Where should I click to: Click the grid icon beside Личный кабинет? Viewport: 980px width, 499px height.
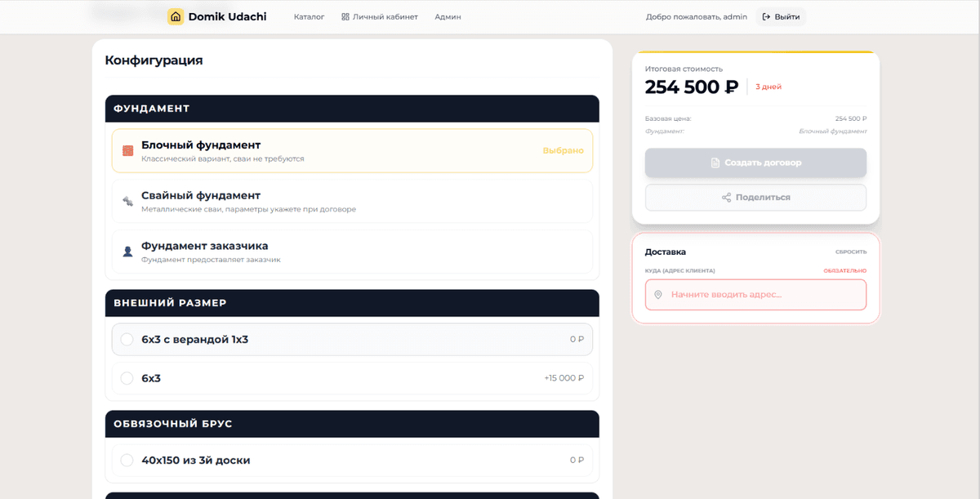coord(345,16)
